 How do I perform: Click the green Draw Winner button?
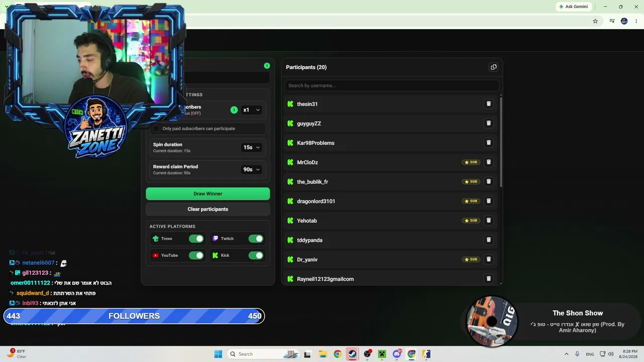pyautogui.click(x=208, y=194)
